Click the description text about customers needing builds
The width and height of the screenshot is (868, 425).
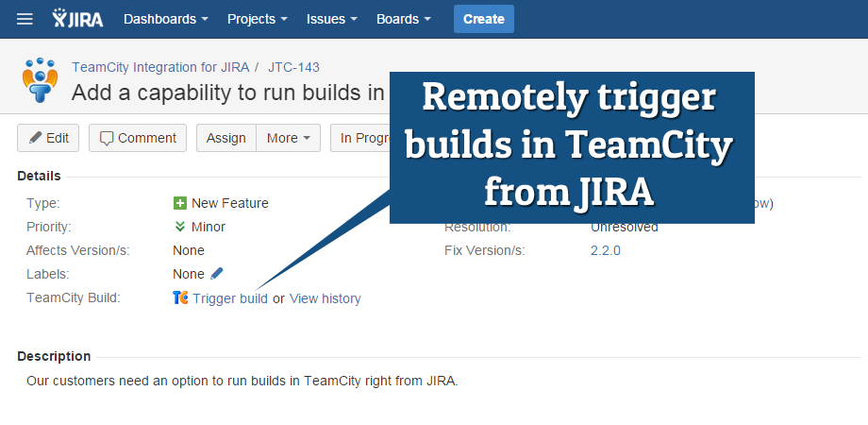coord(242,382)
